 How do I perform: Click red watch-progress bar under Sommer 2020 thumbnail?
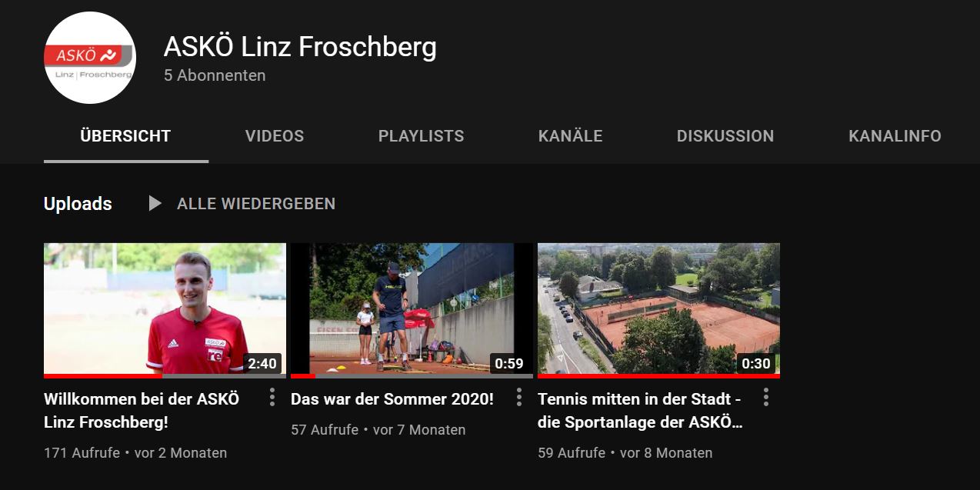coord(303,376)
